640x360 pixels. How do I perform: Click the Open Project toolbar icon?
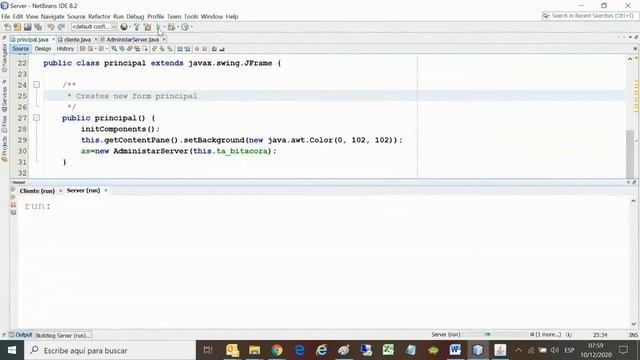27,27
